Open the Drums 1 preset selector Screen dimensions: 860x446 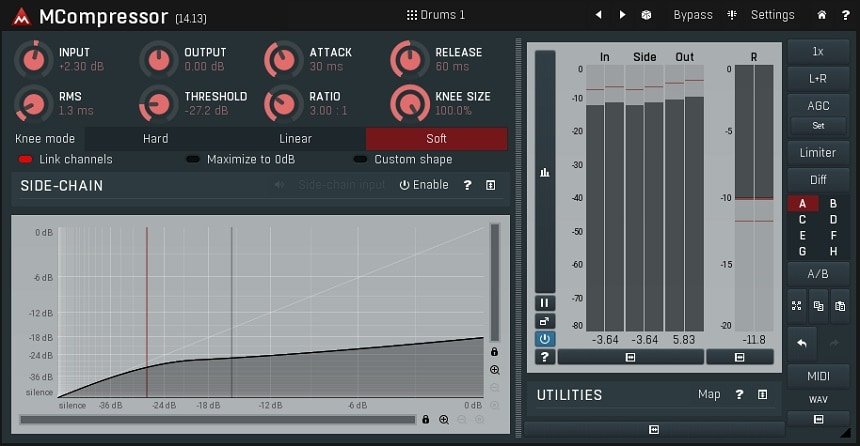(x=436, y=15)
